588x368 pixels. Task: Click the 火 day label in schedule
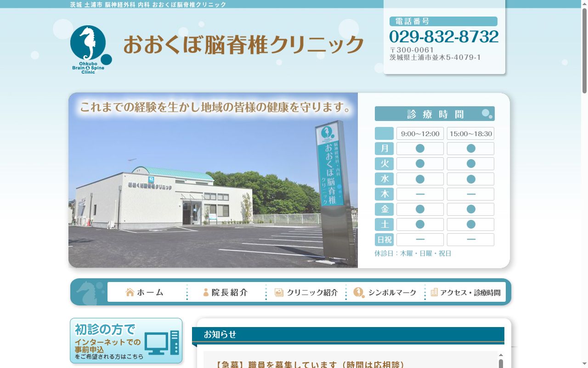tap(384, 164)
